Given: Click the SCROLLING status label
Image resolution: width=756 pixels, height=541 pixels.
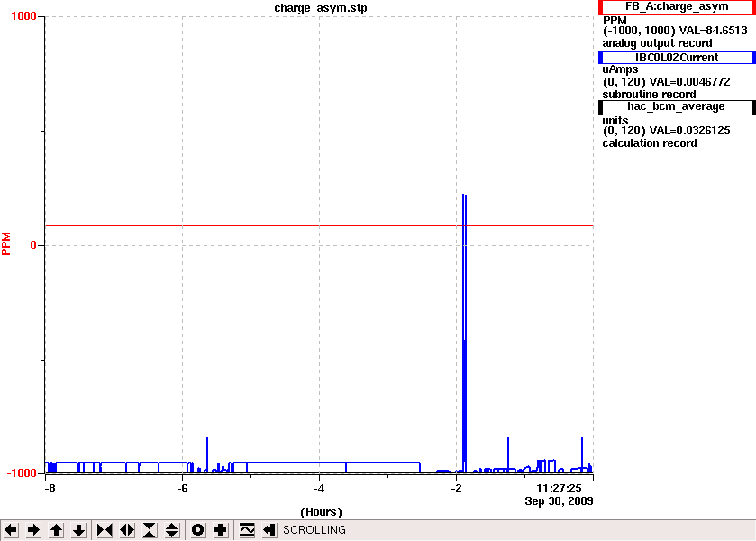Looking at the screenshot, I should 314,530.
